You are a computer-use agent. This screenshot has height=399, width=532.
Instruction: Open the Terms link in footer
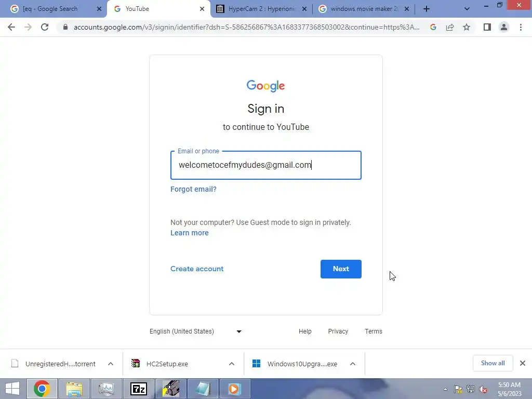tap(373, 331)
